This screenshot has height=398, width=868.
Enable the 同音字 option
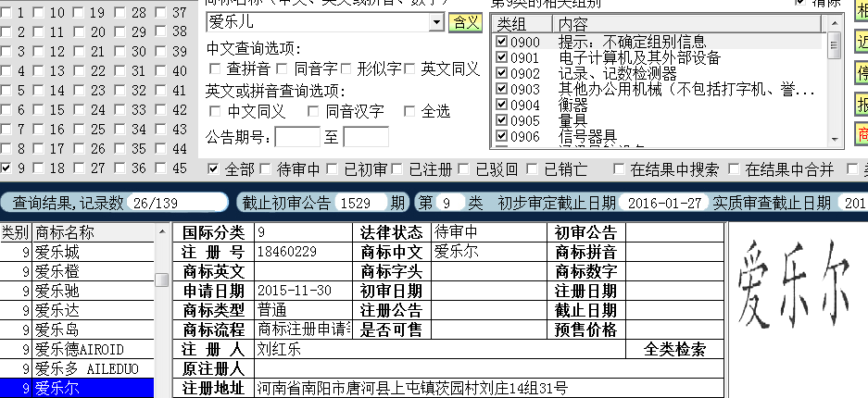(282, 69)
